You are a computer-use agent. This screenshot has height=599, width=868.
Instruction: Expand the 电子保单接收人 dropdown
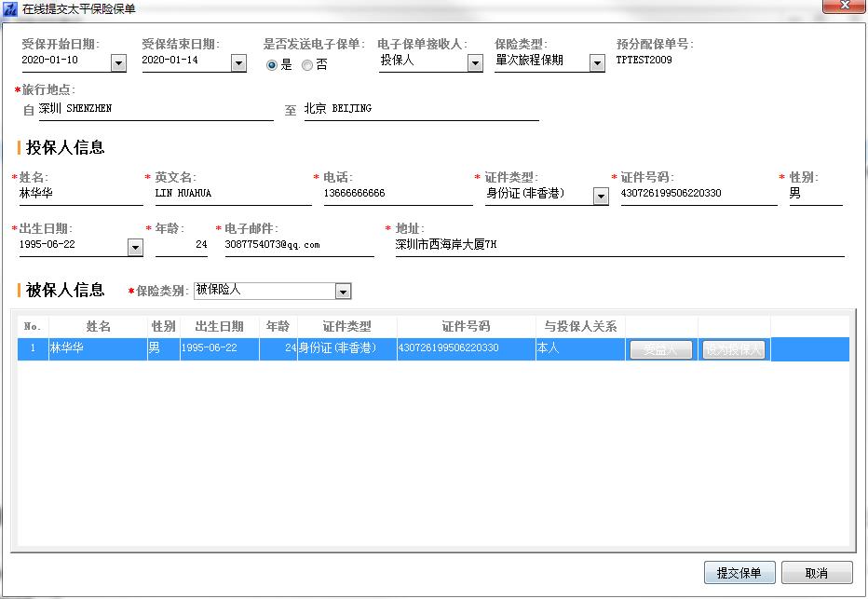click(x=475, y=62)
